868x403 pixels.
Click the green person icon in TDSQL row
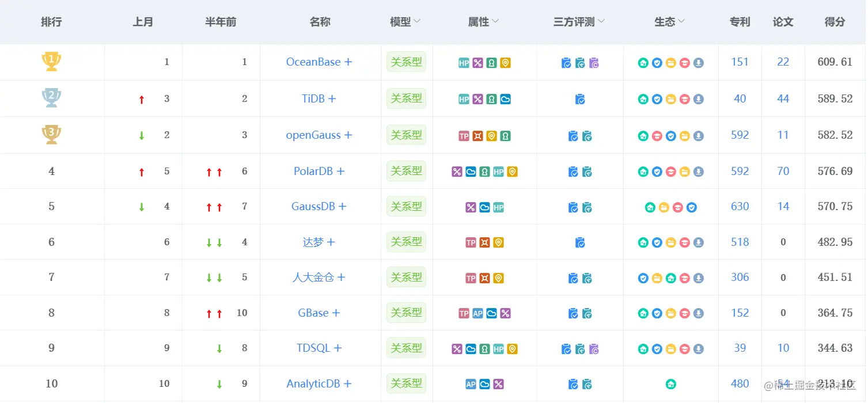pyautogui.click(x=484, y=349)
